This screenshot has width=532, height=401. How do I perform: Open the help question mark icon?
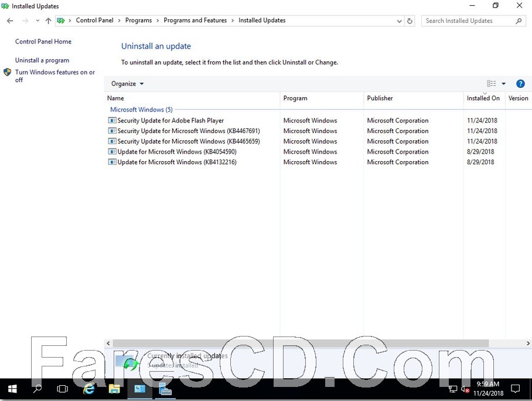click(520, 83)
